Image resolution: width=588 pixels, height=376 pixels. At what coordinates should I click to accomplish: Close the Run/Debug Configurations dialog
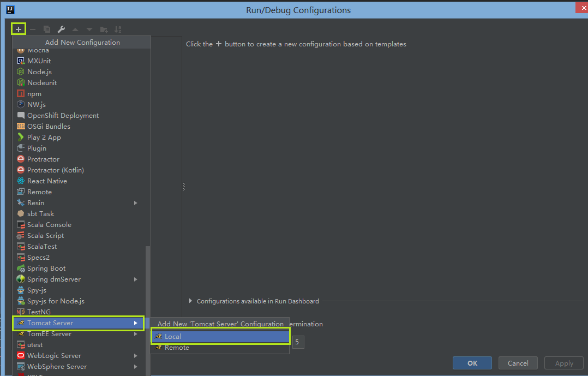click(x=583, y=8)
